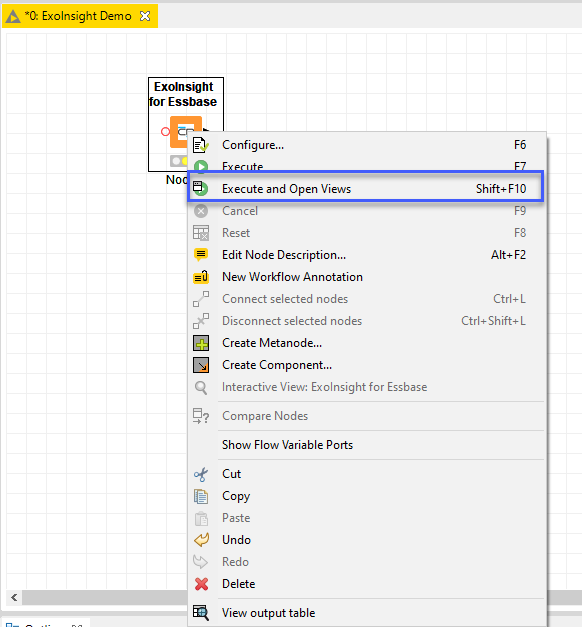Image resolution: width=582 pixels, height=627 pixels.
Task: Click the Interactive View magnifier icon
Action: 201,387
